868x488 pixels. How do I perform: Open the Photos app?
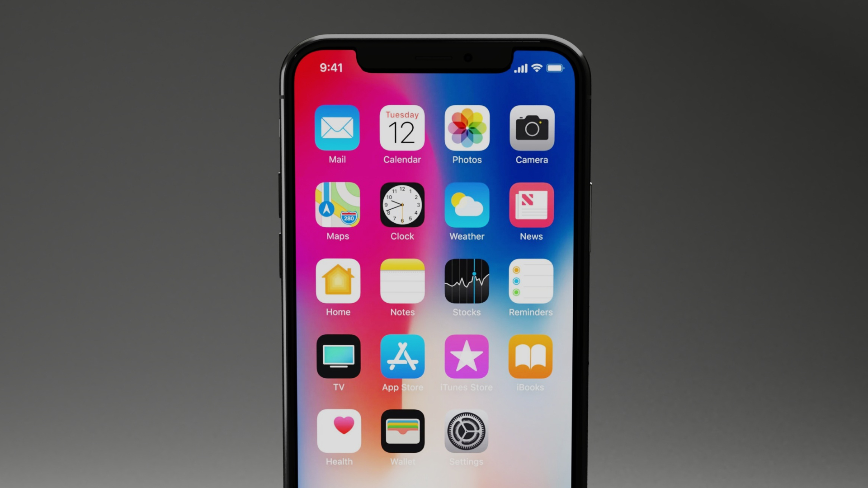click(x=467, y=129)
